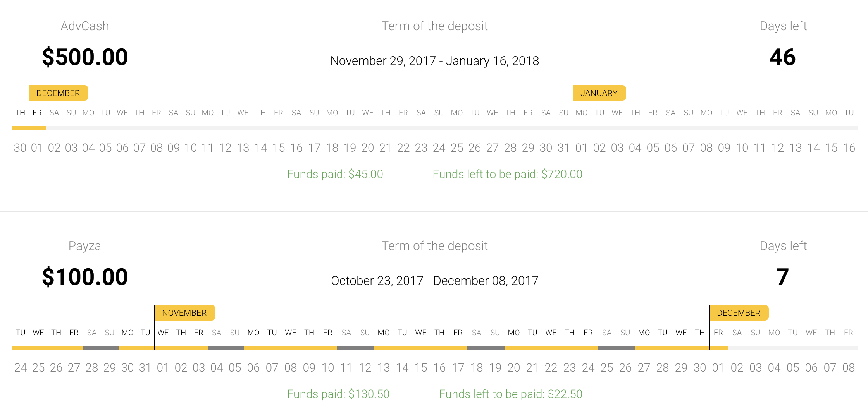The image size is (868, 408).
Task: Click day 31 on the AdvCash timeline
Action: [x=563, y=147]
